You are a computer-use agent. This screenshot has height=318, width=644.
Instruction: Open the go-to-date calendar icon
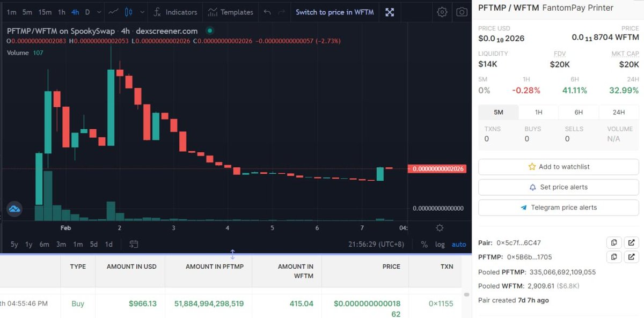tap(134, 244)
